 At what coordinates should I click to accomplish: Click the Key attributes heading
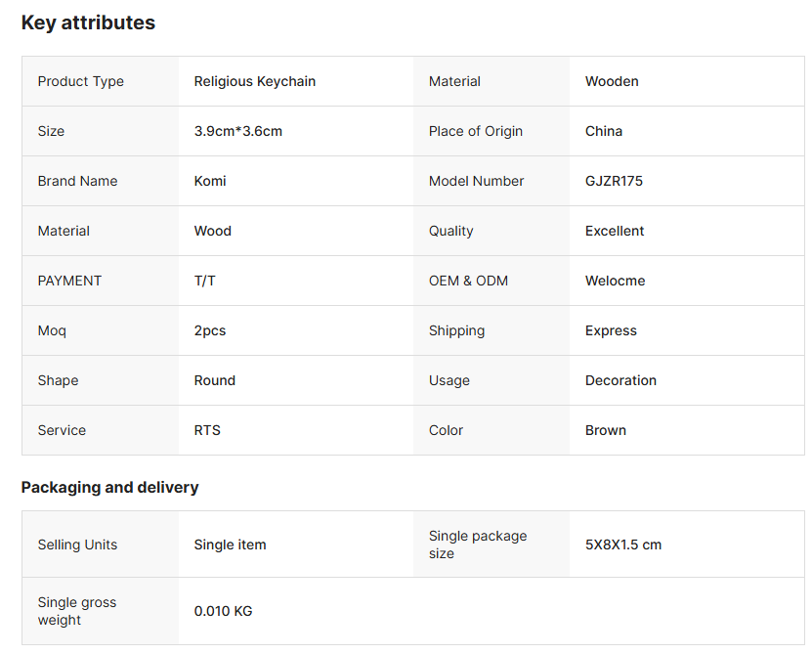click(88, 22)
